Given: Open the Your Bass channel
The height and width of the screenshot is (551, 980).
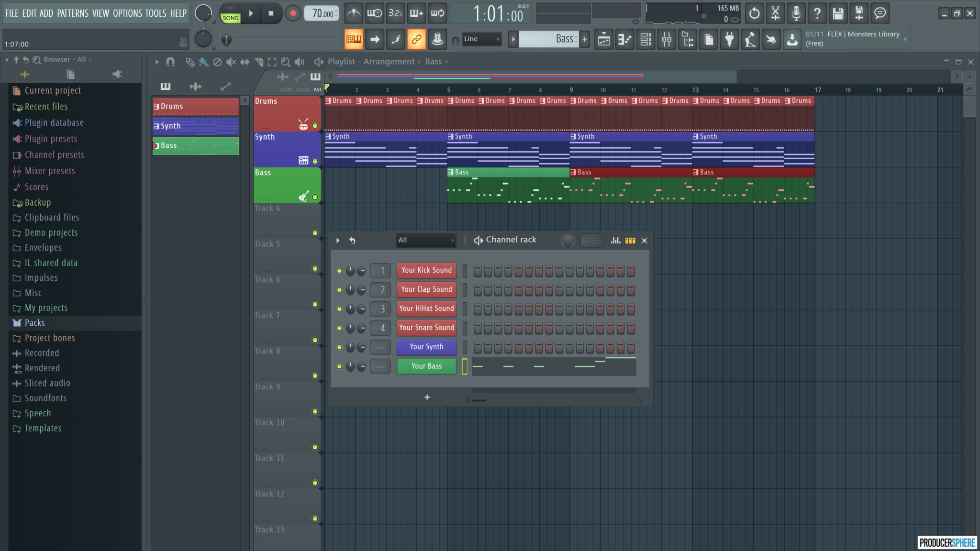Looking at the screenshot, I should pos(426,366).
